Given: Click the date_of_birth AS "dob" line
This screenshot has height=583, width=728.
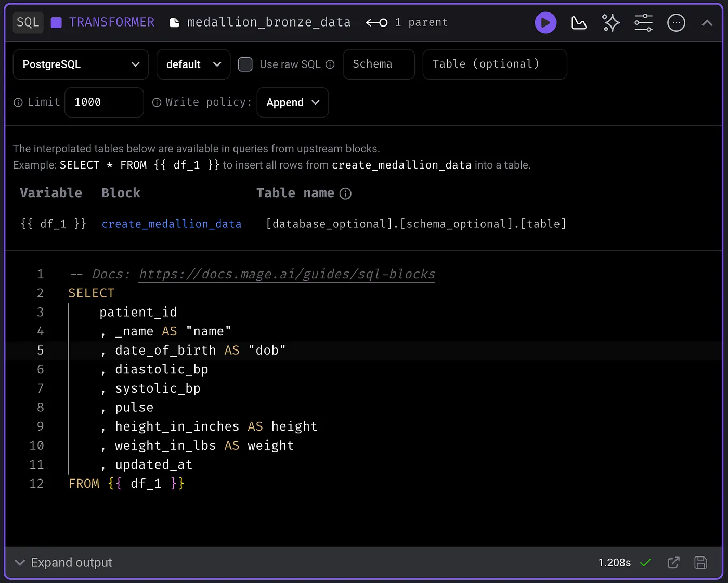Looking at the screenshot, I should tap(192, 351).
